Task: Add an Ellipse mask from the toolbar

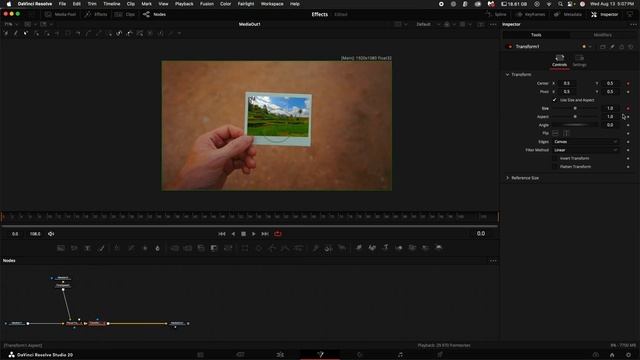Action: (x=259, y=248)
